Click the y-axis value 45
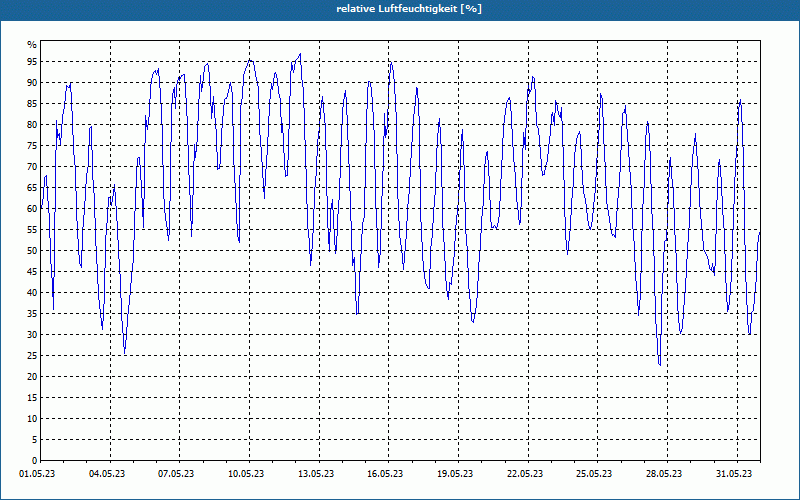The image size is (800, 500). coord(32,272)
